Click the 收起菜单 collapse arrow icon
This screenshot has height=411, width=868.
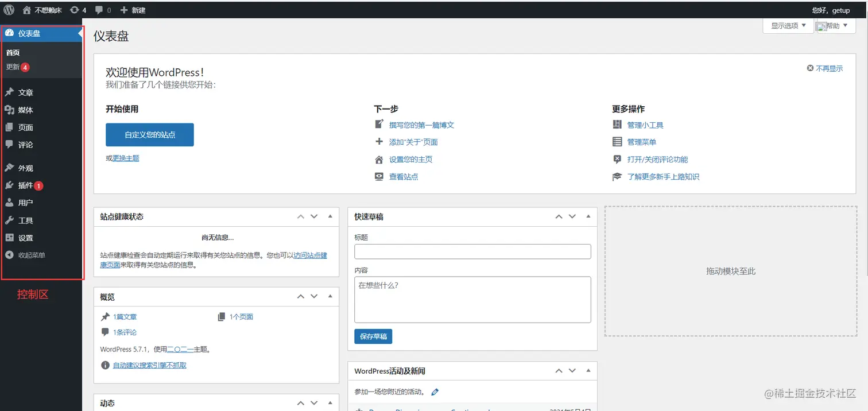coord(9,255)
